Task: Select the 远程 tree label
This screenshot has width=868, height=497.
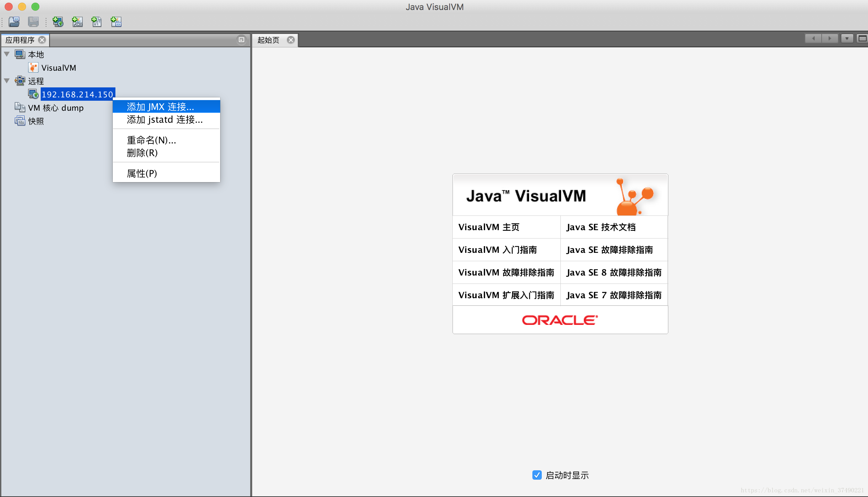Action: click(36, 81)
